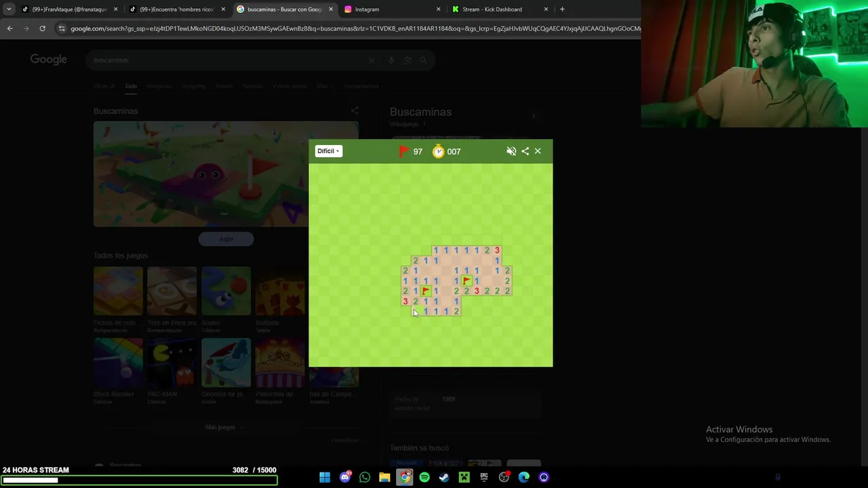The height and width of the screenshot is (488, 868).
Task: Open the PAC-MAN game thumbnail
Action: tap(172, 363)
